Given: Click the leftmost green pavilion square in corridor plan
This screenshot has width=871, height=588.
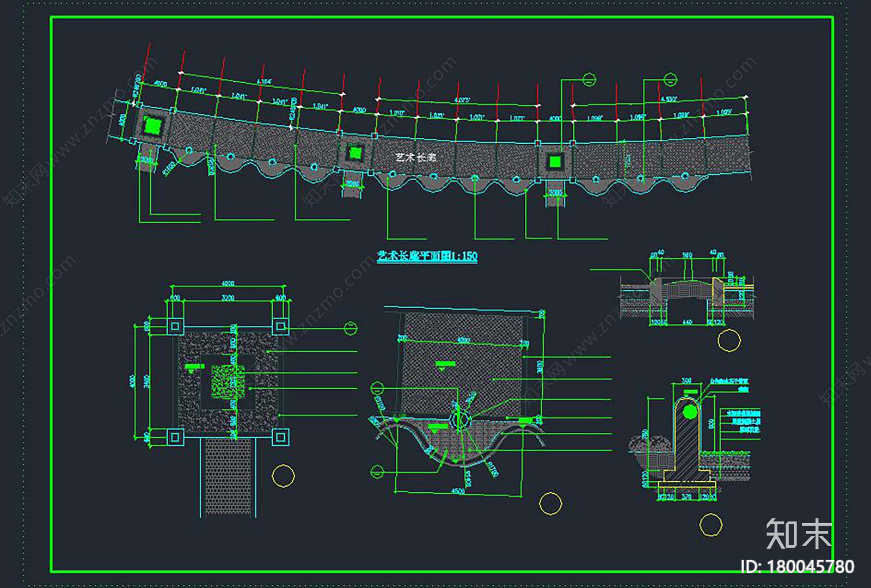Looking at the screenshot, I should [153, 126].
